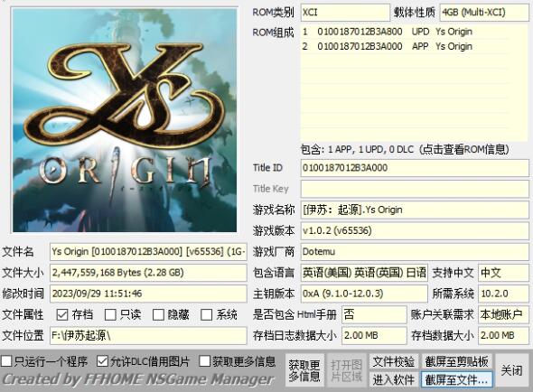533x392 pixels.
Task: Click 进入软件 to enter the software
Action: [394, 379]
